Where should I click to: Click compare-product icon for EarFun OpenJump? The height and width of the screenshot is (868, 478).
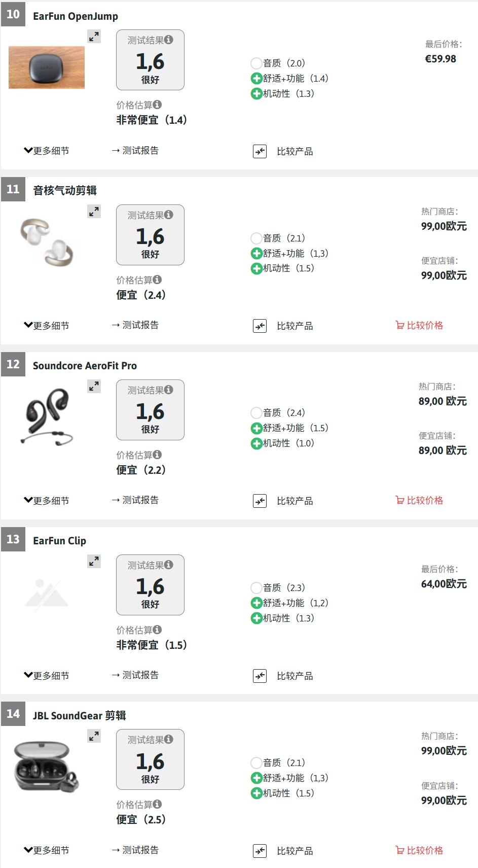click(x=260, y=151)
